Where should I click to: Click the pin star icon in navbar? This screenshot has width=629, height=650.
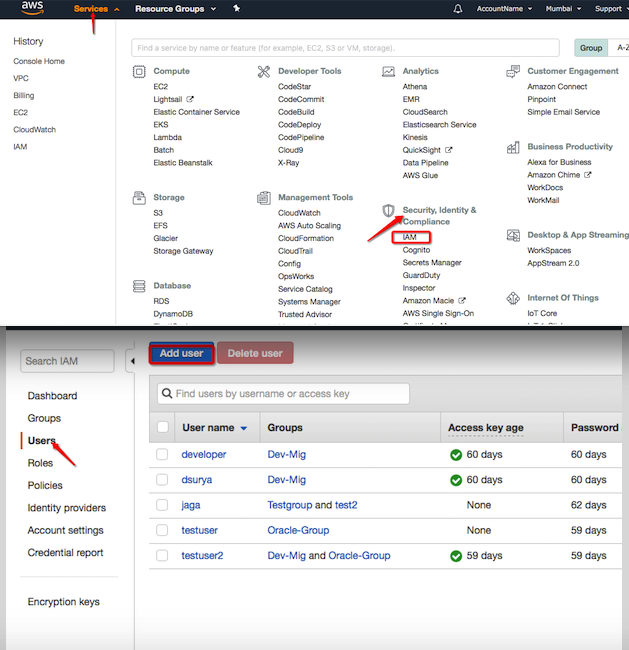236,9
